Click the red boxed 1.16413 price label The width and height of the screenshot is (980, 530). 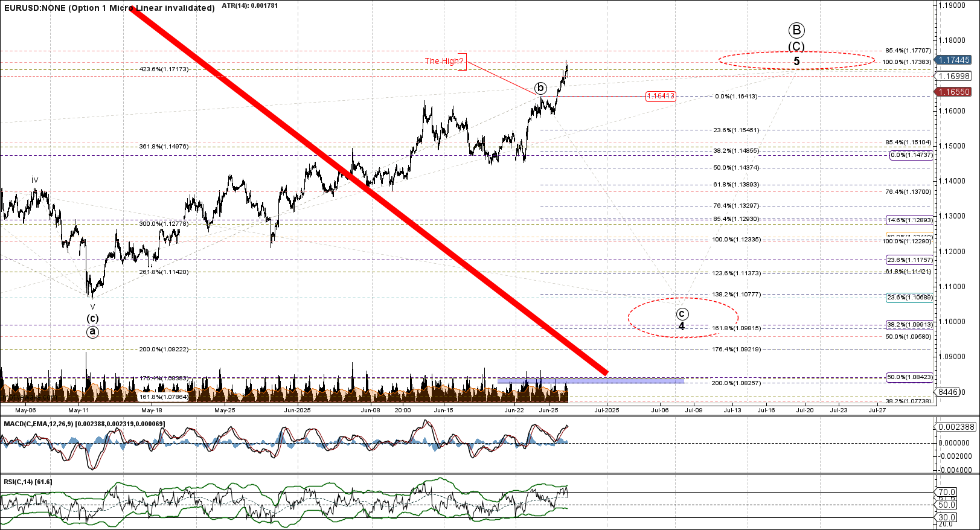pyautogui.click(x=661, y=96)
